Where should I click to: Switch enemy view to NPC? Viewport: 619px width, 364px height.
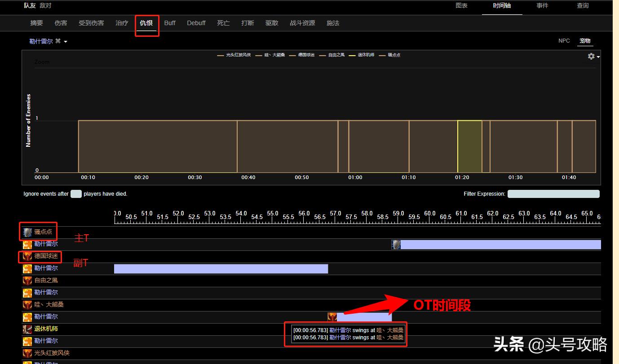tap(564, 41)
